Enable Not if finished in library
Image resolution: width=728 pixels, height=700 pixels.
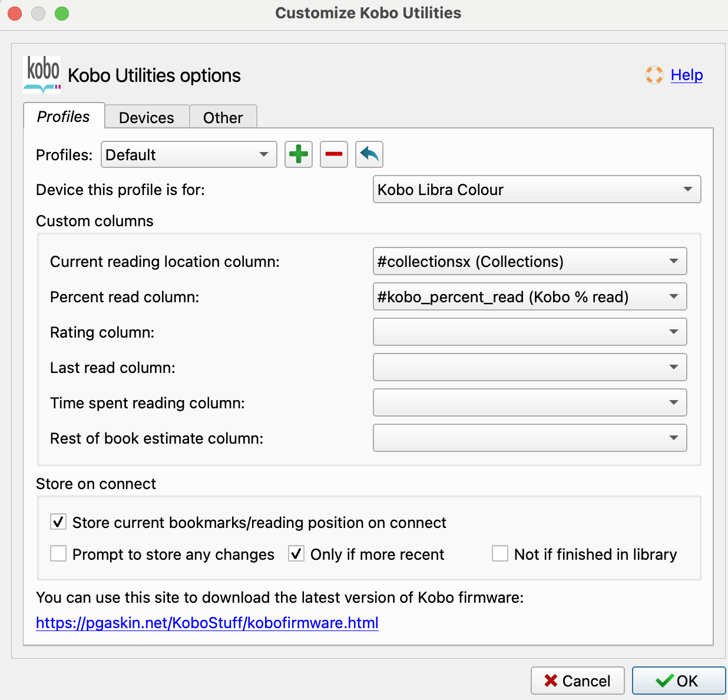click(500, 554)
